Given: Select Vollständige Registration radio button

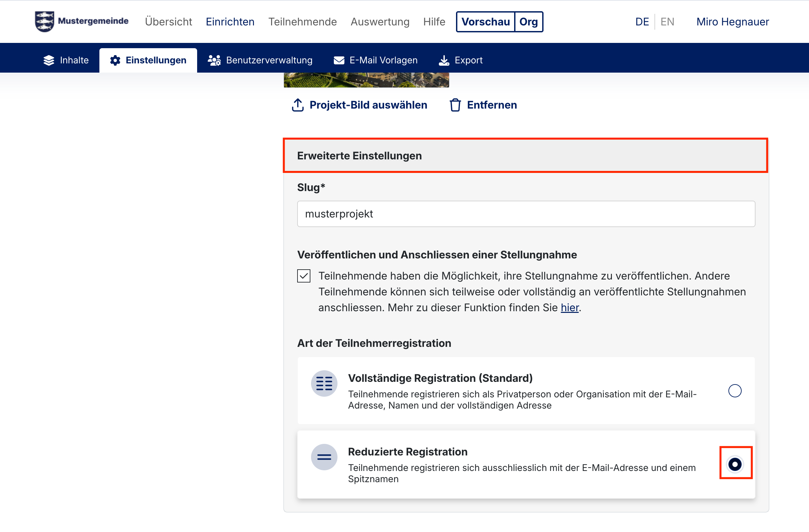Looking at the screenshot, I should coord(735,391).
